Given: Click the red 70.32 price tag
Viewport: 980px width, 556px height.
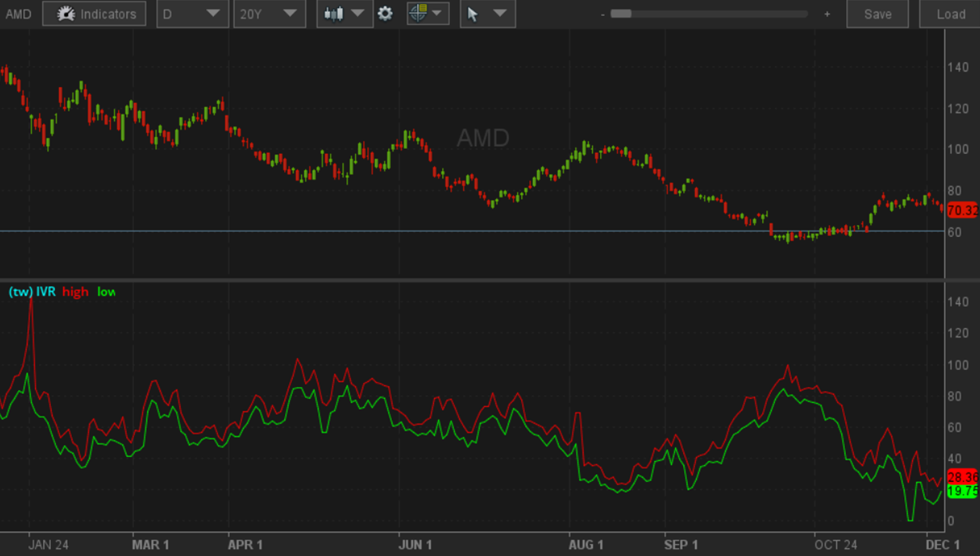Looking at the screenshot, I should [x=962, y=211].
